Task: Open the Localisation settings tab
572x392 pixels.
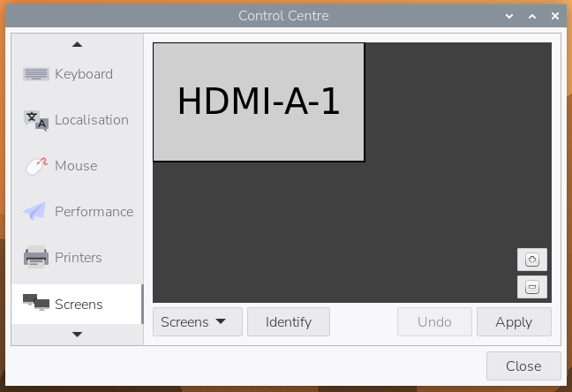Action: point(91,120)
